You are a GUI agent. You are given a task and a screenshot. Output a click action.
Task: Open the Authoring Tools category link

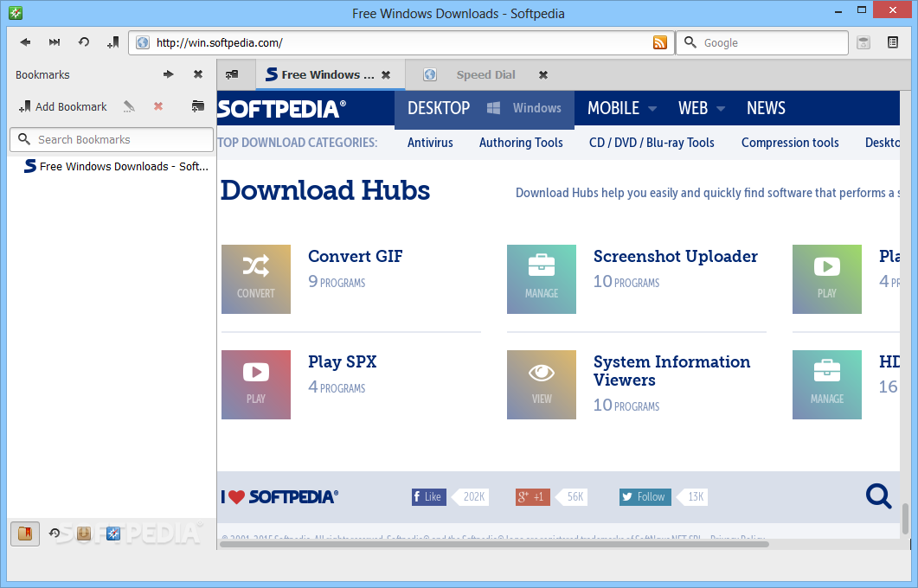click(x=521, y=143)
